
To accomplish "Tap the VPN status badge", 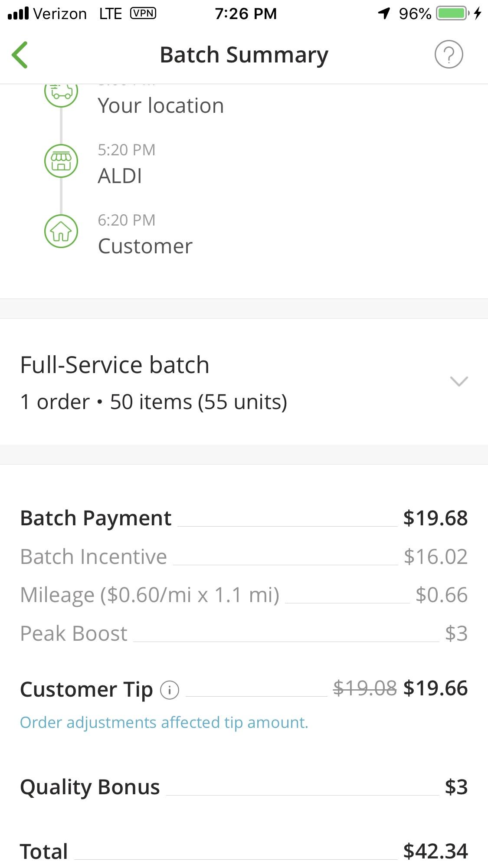I will pyautogui.click(x=143, y=13).
